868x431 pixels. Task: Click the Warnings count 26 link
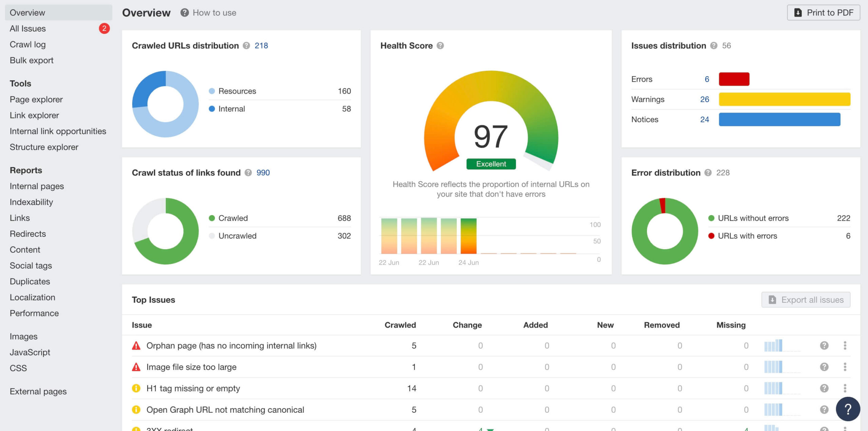705,99
